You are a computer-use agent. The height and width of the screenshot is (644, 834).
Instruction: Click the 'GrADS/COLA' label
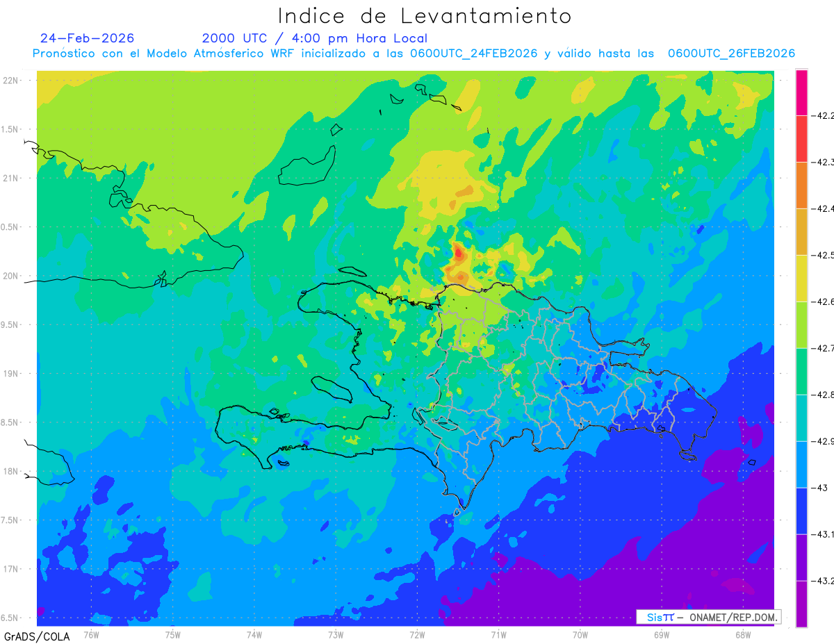36,636
